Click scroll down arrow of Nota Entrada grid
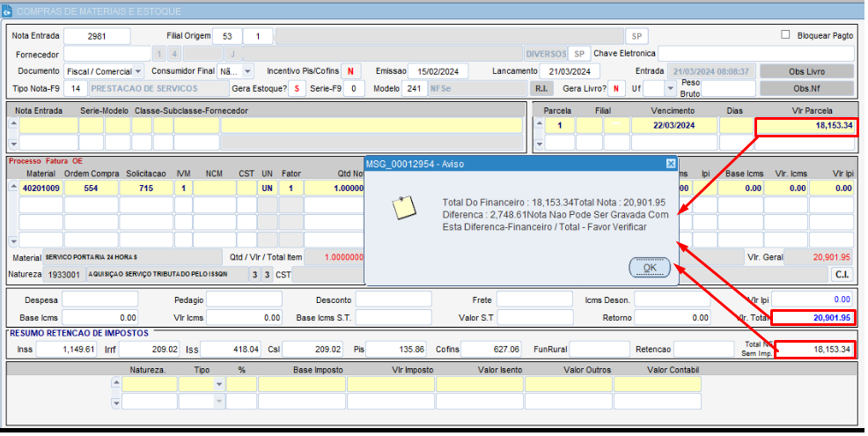868x436 pixels. 13,144
